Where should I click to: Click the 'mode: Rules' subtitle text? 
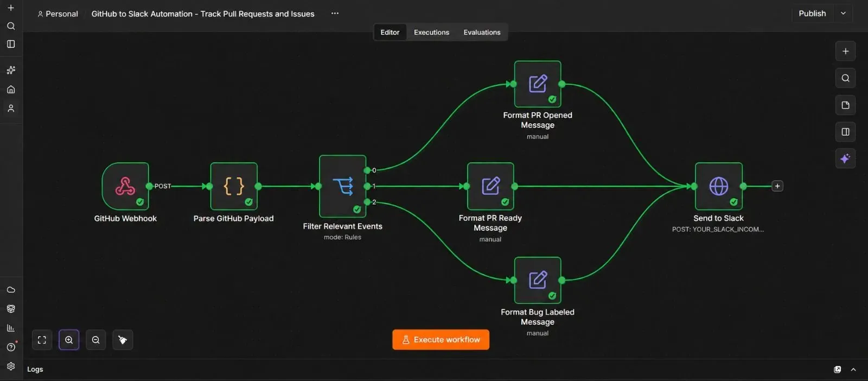coord(342,237)
